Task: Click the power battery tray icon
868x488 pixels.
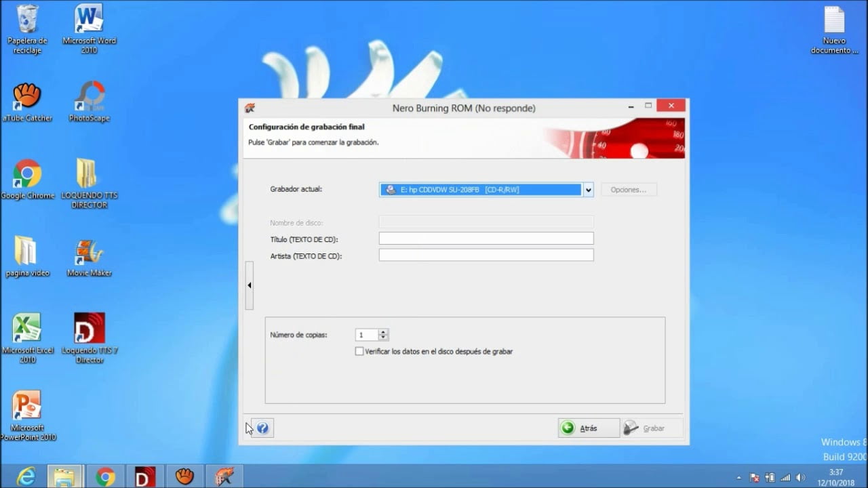Action: [770, 477]
